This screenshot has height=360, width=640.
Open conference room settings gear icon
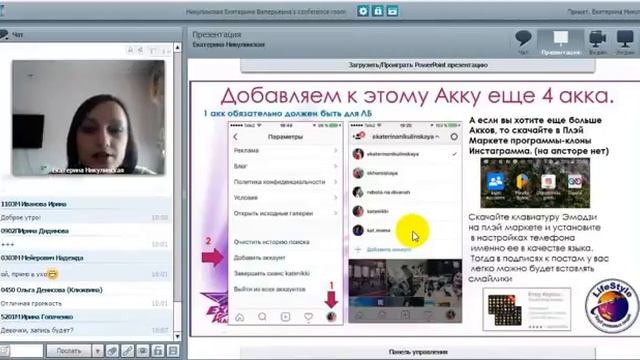point(362,11)
